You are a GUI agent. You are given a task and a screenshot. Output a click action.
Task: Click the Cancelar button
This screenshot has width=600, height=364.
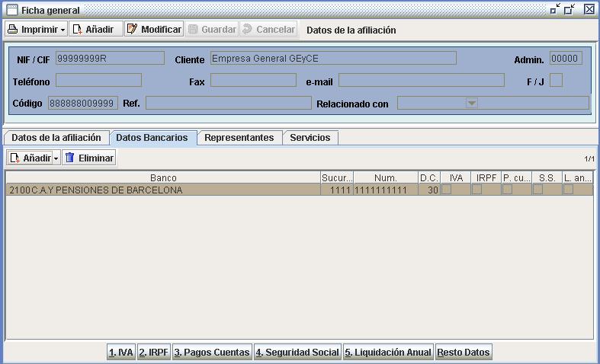268,29
